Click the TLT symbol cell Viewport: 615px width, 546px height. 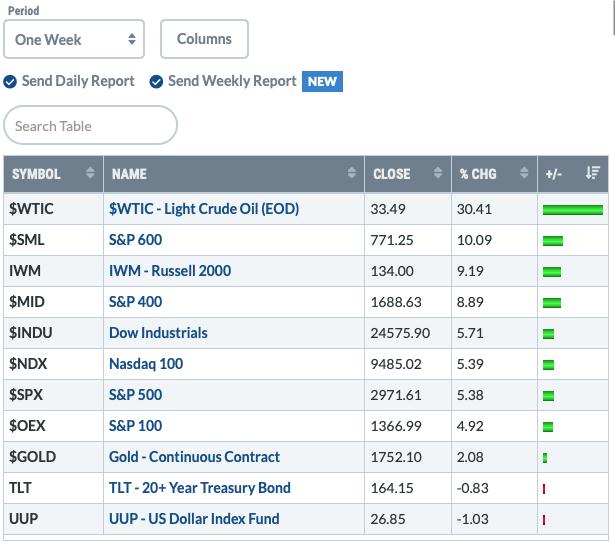click(53, 488)
